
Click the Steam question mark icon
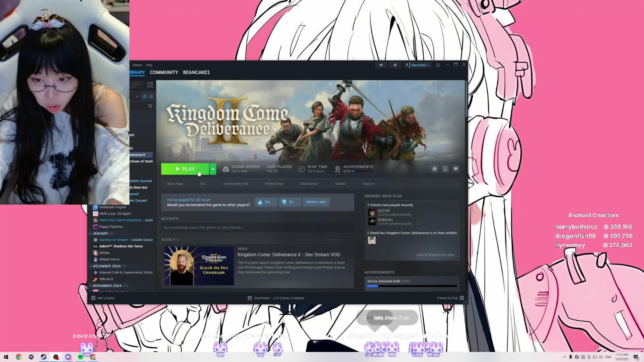point(407,65)
